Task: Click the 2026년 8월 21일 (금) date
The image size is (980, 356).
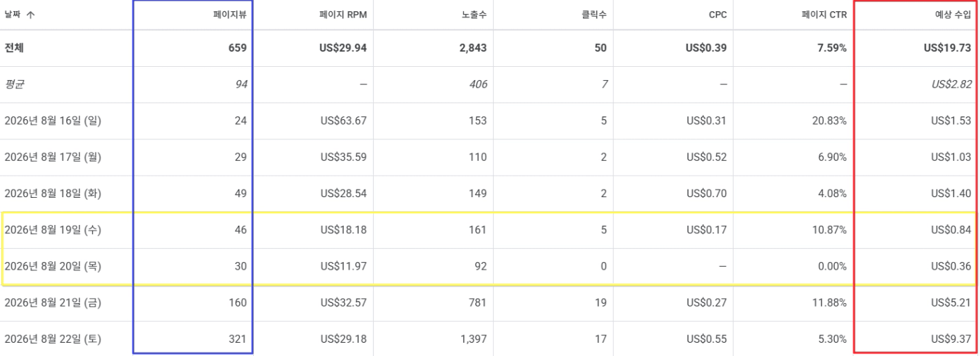Action: (53, 302)
